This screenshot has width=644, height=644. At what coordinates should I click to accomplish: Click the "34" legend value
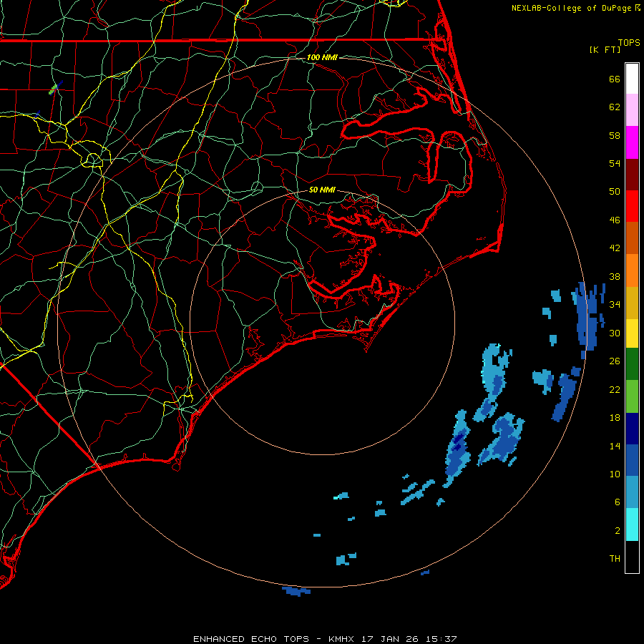pos(615,305)
